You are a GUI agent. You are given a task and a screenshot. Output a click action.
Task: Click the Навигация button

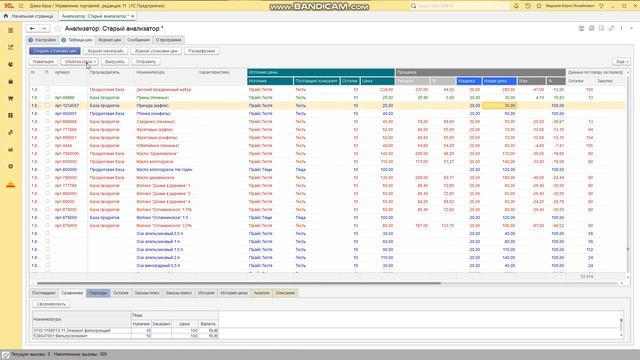[x=43, y=62]
